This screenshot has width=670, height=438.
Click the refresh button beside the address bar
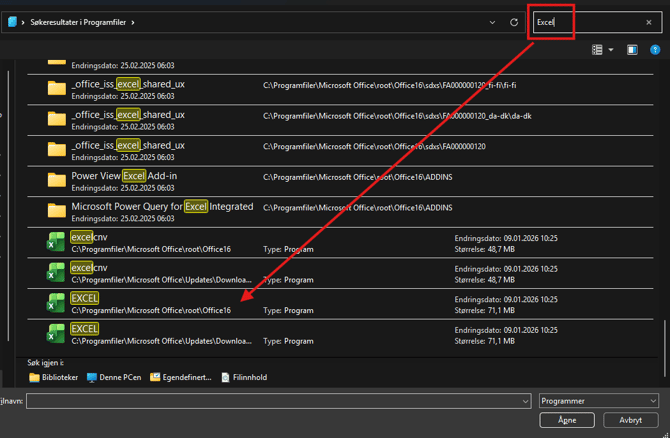pos(514,22)
